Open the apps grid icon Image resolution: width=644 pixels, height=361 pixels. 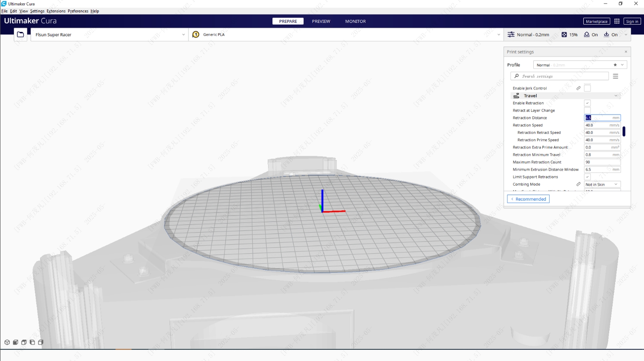[x=617, y=21]
